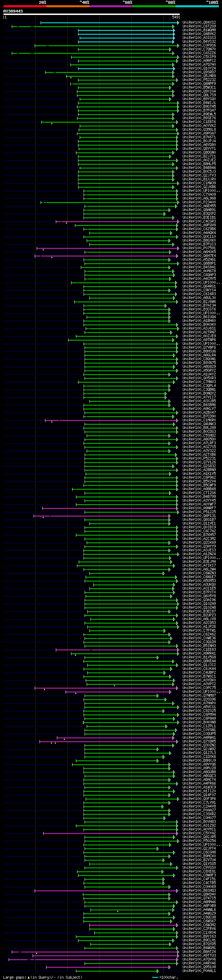
Task: Choose hit UniRef100_B7K6T1
Action: 199,137
